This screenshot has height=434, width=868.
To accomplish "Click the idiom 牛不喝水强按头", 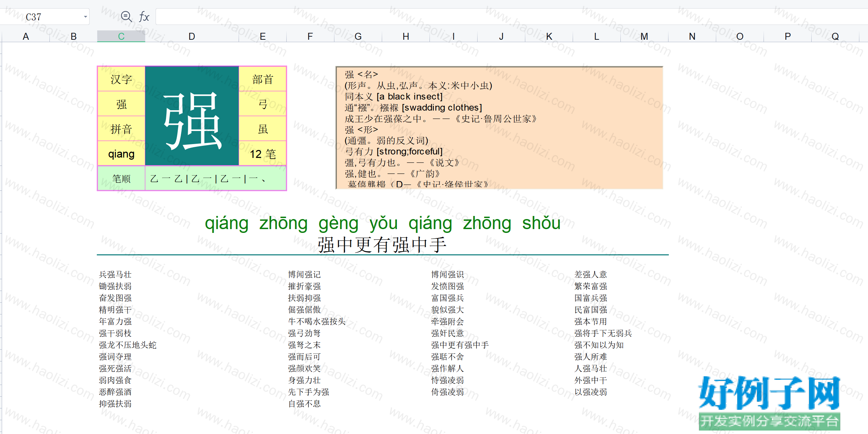I will tap(317, 321).
